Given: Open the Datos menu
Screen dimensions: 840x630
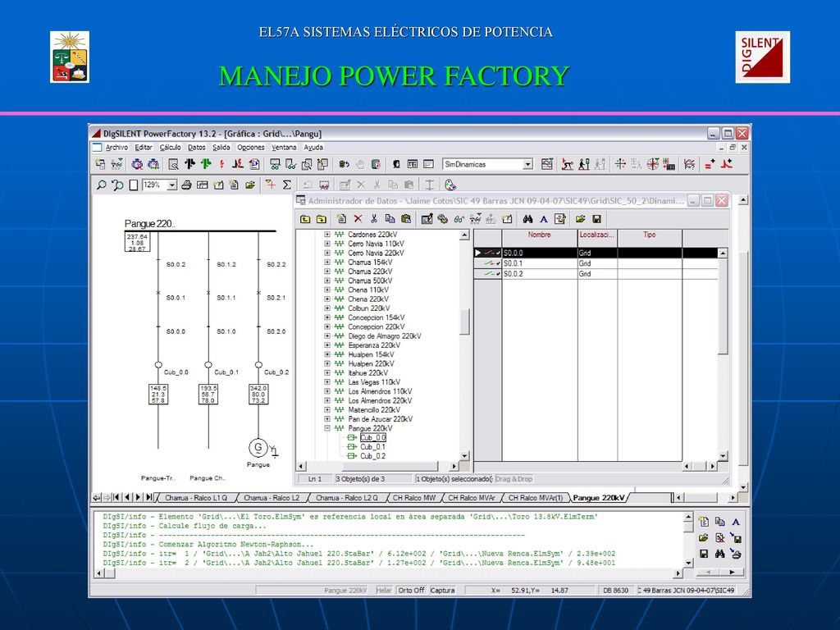Looking at the screenshot, I should coord(197,148).
